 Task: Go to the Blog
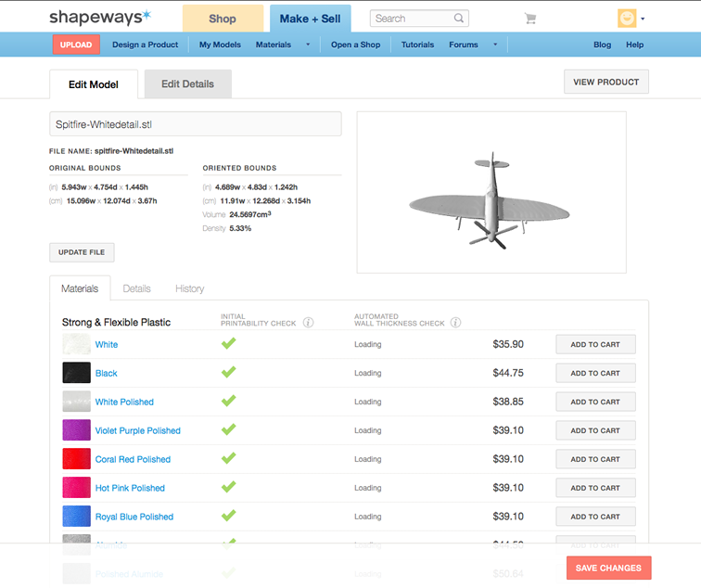click(x=602, y=45)
